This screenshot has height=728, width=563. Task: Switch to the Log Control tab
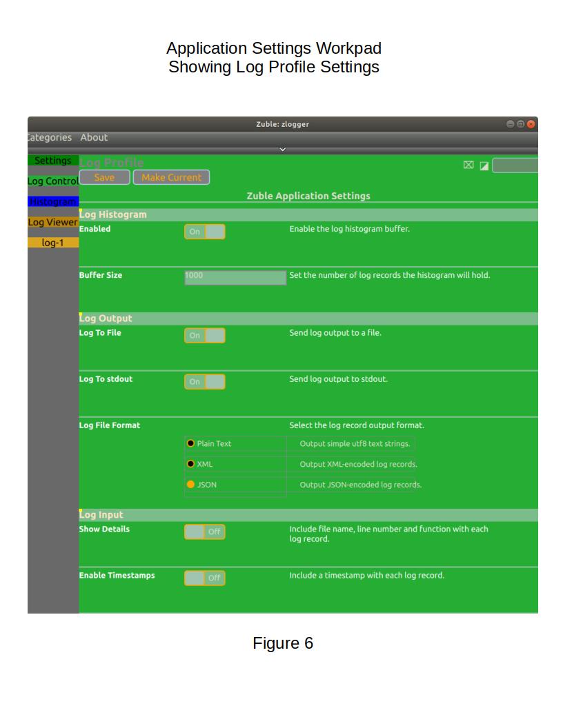click(53, 181)
